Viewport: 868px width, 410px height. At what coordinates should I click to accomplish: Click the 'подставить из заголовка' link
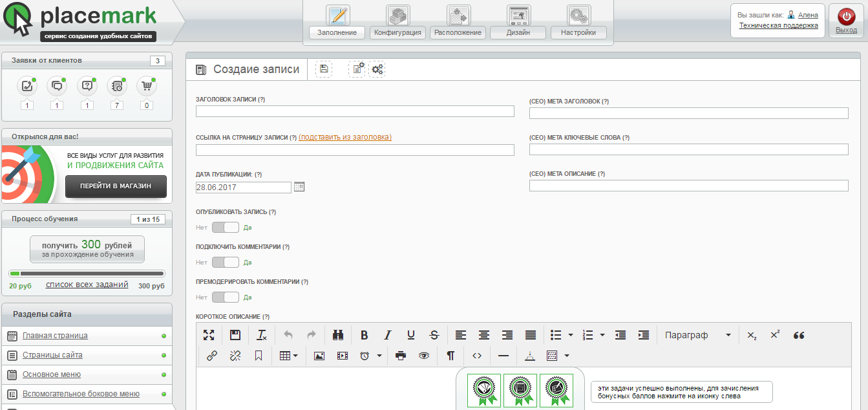[x=345, y=137]
